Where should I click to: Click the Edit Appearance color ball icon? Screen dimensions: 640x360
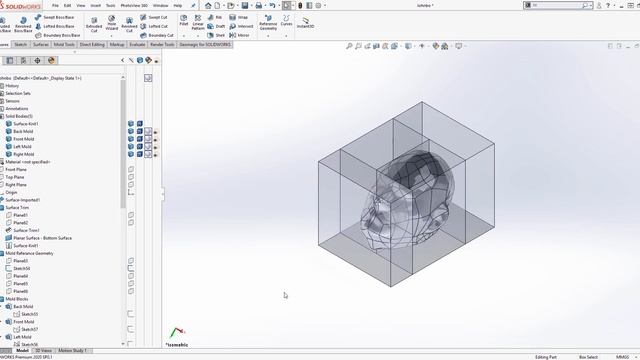pos(436,46)
